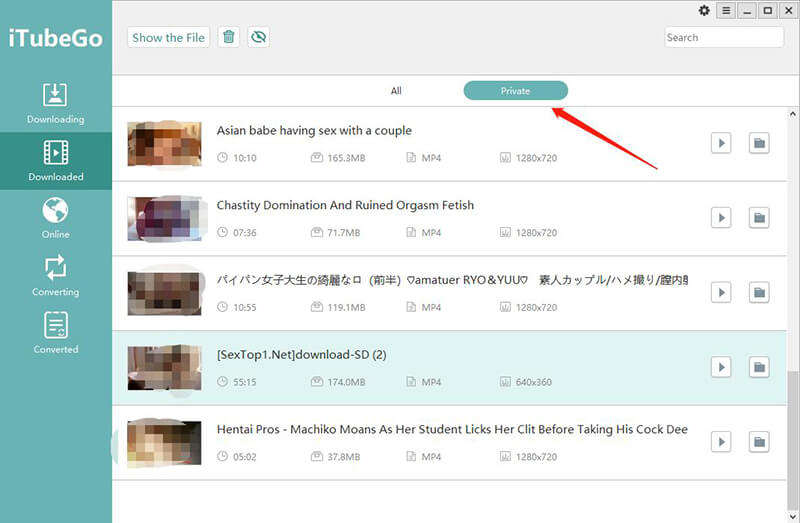This screenshot has height=523, width=800.
Task: Open the hamburger menu icon
Action: (x=726, y=11)
